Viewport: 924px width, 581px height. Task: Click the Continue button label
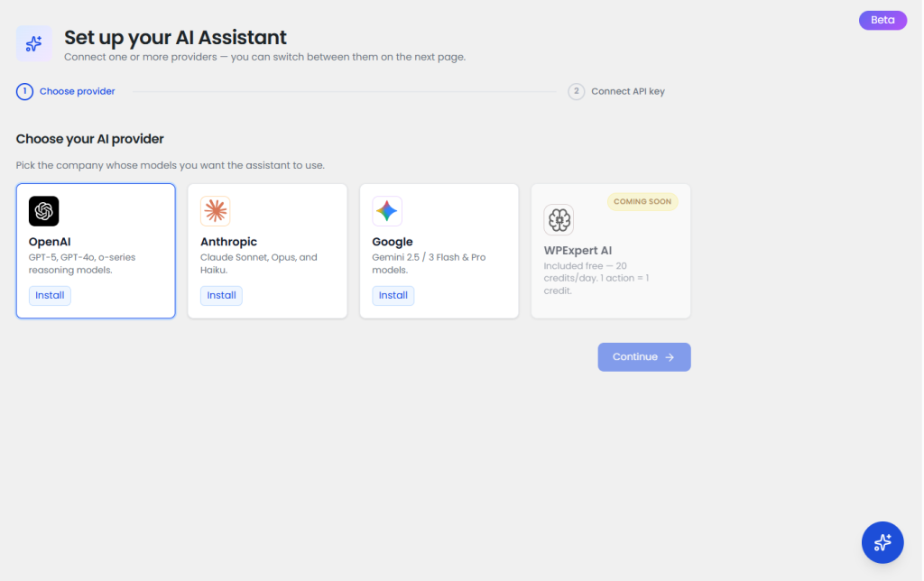point(634,356)
